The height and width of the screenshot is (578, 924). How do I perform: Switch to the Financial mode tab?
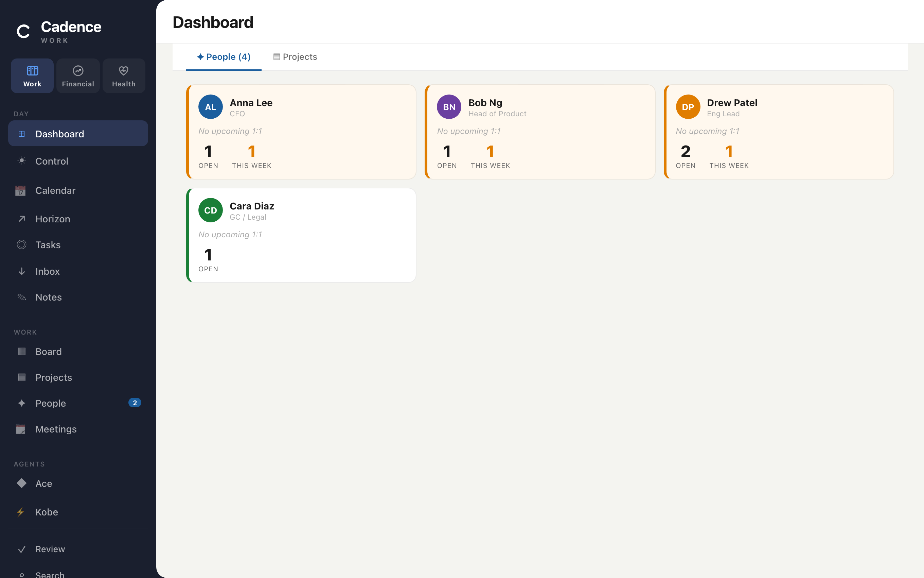[x=78, y=76]
